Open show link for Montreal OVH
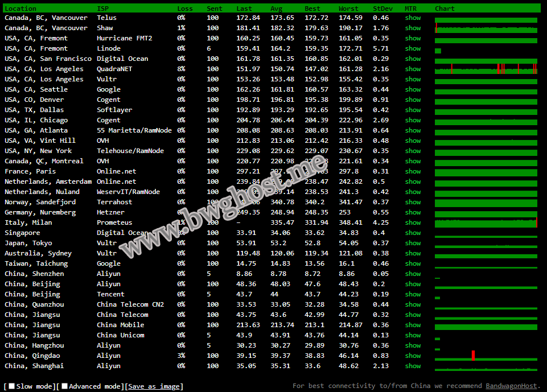547x392 pixels. pyautogui.click(x=413, y=161)
